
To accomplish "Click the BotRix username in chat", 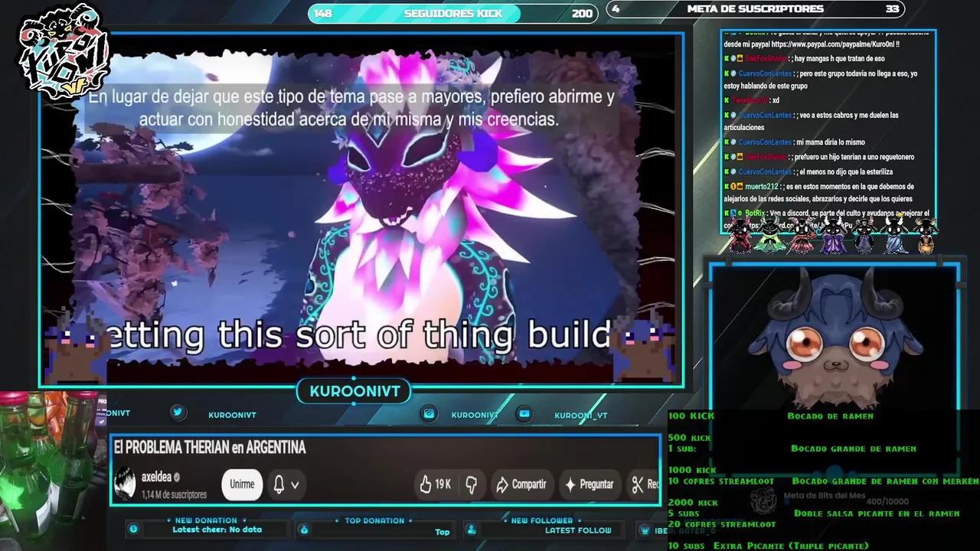I will tap(756, 214).
